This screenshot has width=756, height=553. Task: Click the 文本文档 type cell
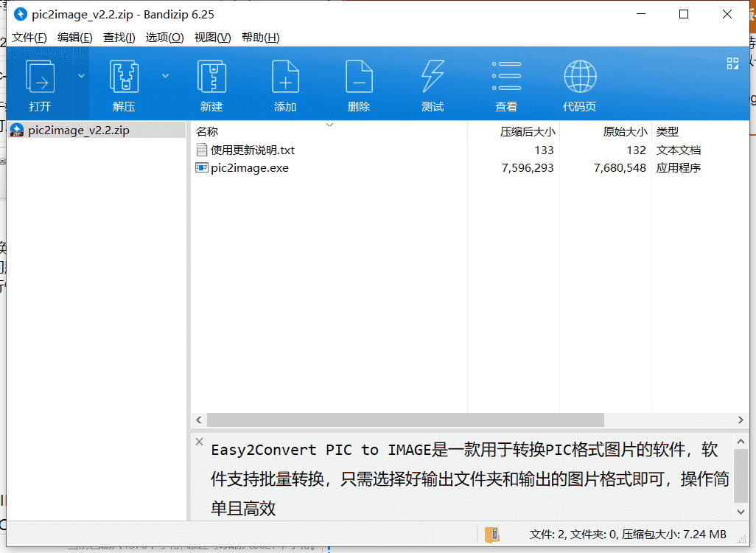click(x=679, y=150)
